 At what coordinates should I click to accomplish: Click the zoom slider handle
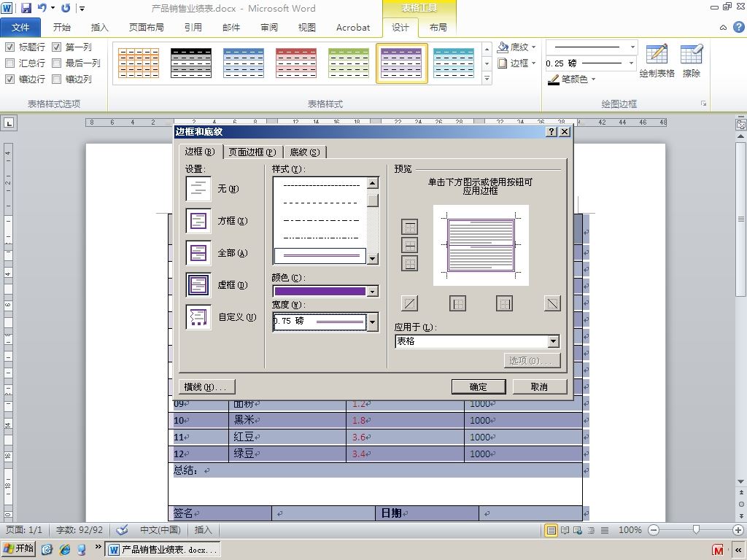[696, 529]
